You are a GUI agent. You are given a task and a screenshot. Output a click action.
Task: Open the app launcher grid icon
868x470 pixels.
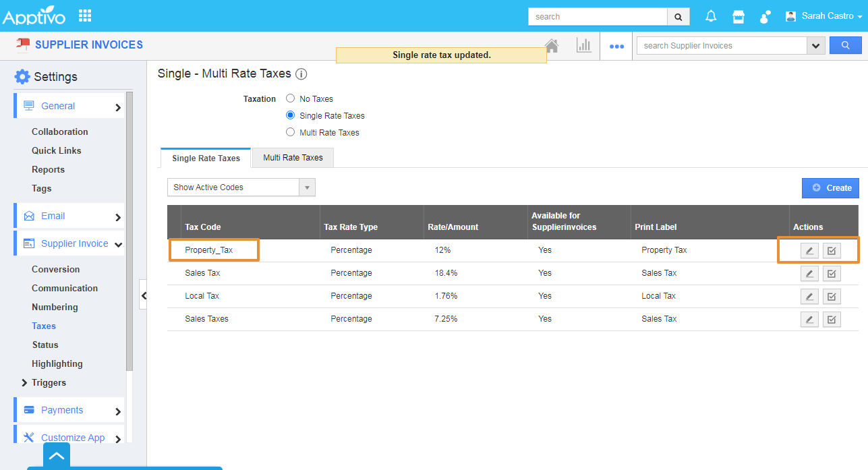coord(85,16)
